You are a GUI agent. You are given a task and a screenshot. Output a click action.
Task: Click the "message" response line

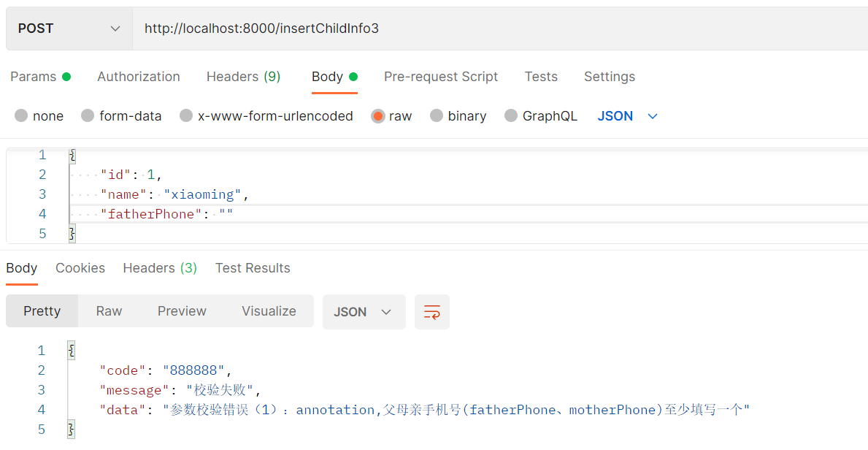pyautogui.click(x=180, y=390)
